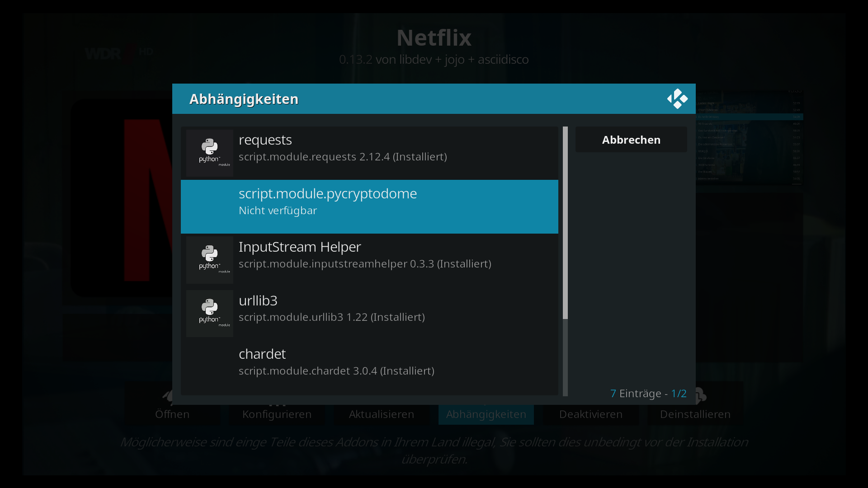Click the Netflix addon title text
Image resolution: width=868 pixels, height=488 pixels.
[x=434, y=38]
